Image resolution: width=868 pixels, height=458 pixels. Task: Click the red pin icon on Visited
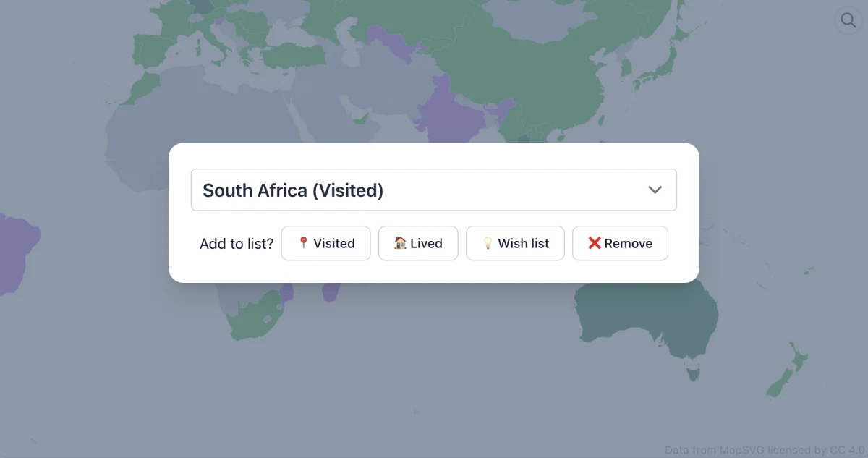pyautogui.click(x=304, y=243)
